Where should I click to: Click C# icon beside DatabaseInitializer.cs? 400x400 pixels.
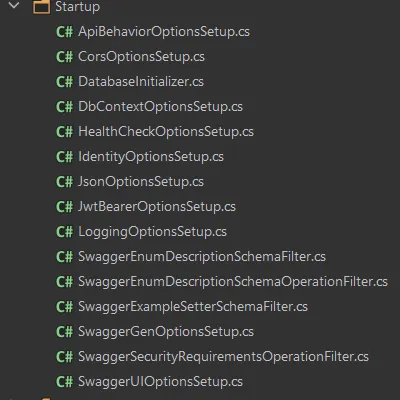pos(64,82)
